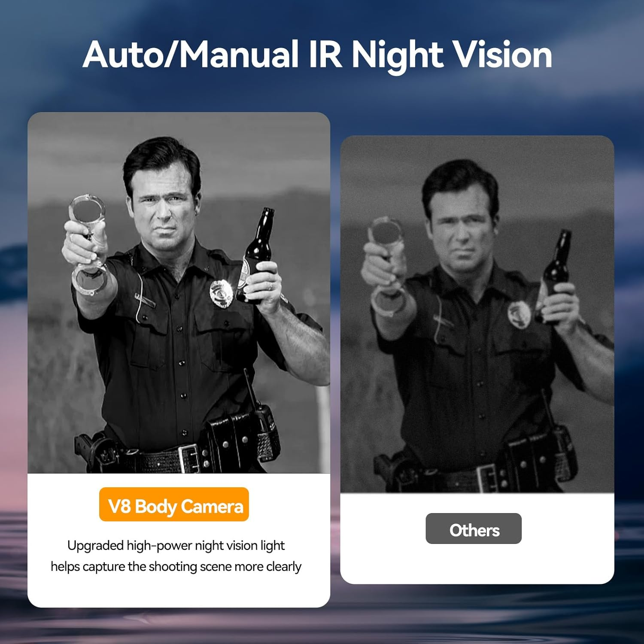644x644 pixels.
Task: Click the handcuffs in the clear left photo
Action: tap(88, 245)
